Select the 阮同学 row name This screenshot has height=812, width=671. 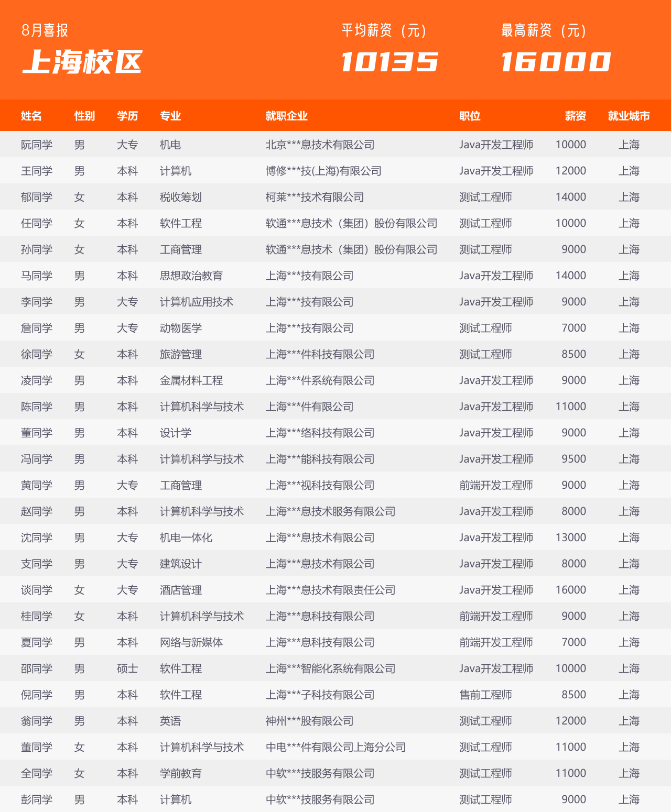pos(37,145)
